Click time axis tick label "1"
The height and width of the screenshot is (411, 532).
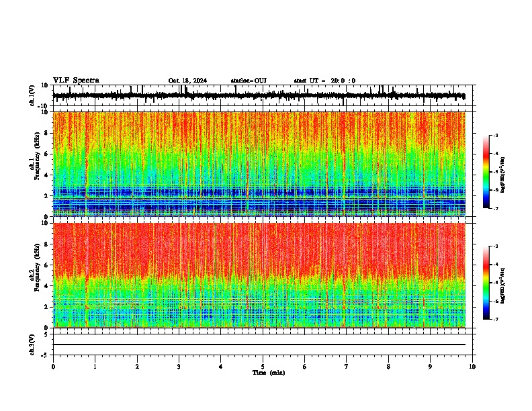(x=95, y=367)
